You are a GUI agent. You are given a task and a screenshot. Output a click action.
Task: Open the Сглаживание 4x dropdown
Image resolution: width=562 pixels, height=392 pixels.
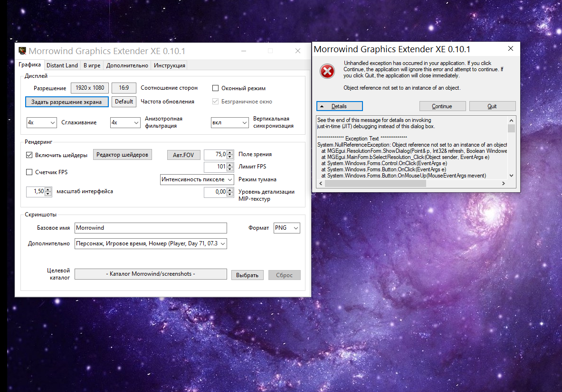[42, 122]
